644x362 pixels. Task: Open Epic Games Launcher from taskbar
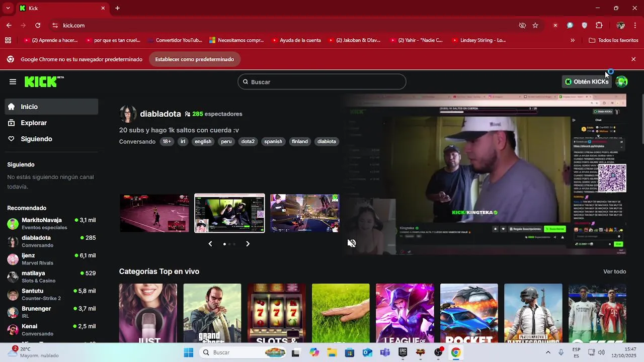coord(403,352)
